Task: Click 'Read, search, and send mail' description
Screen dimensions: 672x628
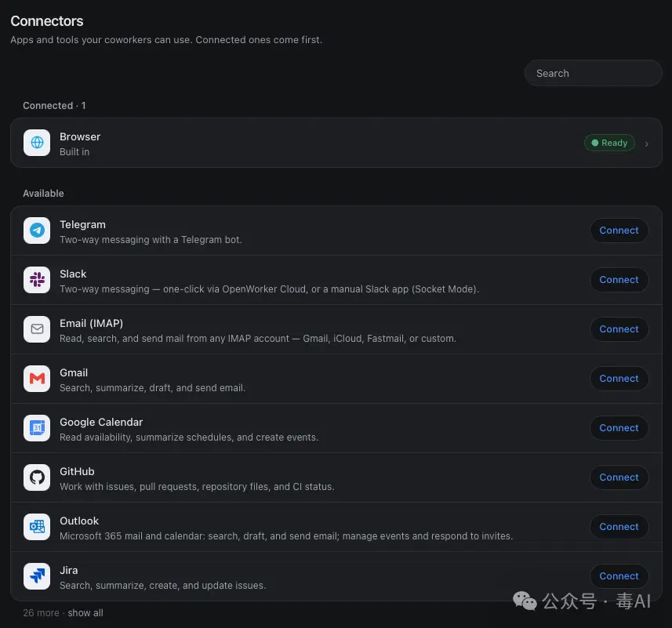Action: 258,339
